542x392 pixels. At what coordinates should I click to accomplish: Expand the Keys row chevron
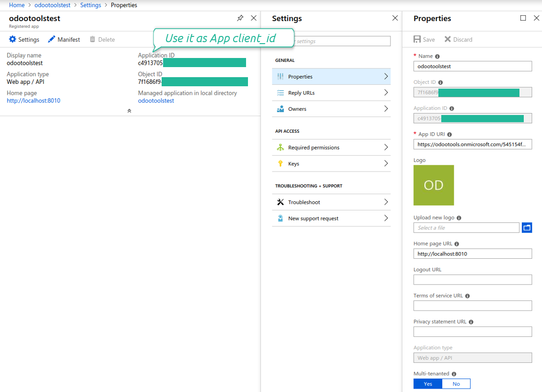tap(386, 163)
